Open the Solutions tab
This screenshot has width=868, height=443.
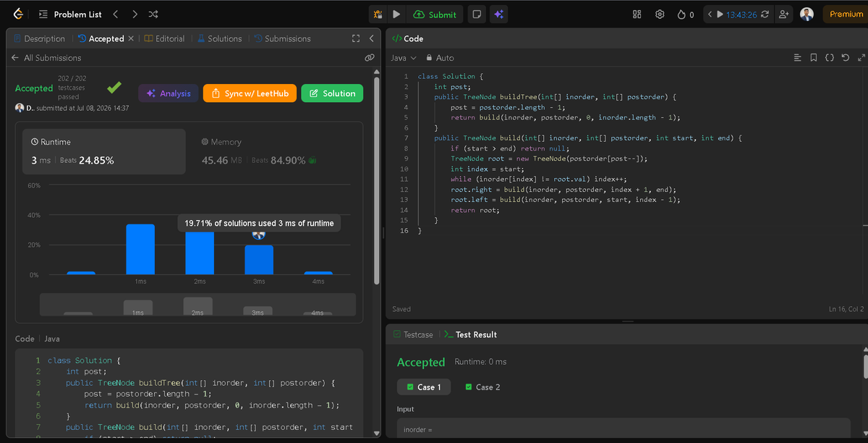[x=219, y=38]
